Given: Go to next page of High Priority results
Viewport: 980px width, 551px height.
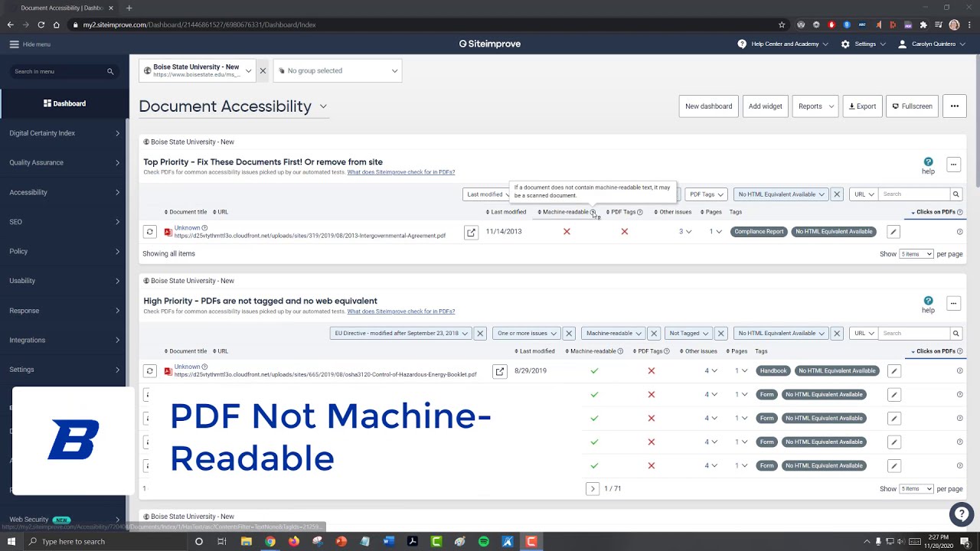Looking at the screenshot, I should [x=592, y=489].
